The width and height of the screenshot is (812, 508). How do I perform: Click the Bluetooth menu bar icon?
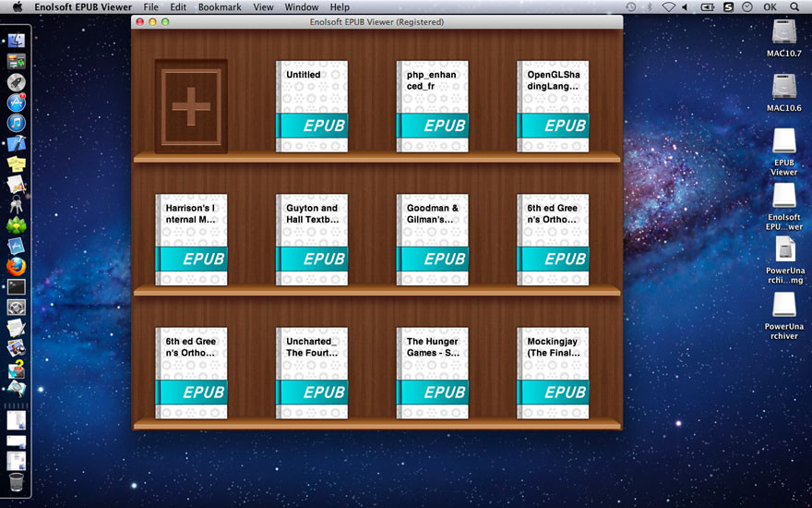[650, 7]
